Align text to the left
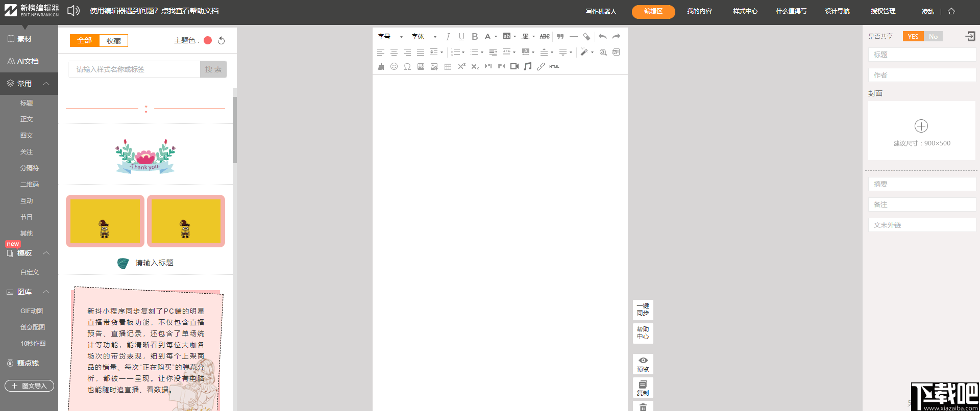980x411 pixels. pyautogui.click(x=381, y=52)
